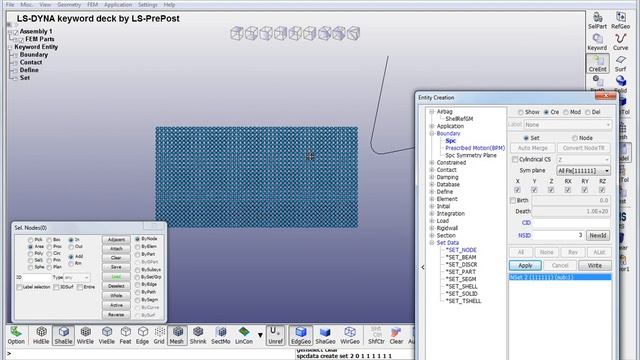Expand the Contact node in Entity Creation tree
The width and height of the screenshot is (640, 360).
pos(432,170)
